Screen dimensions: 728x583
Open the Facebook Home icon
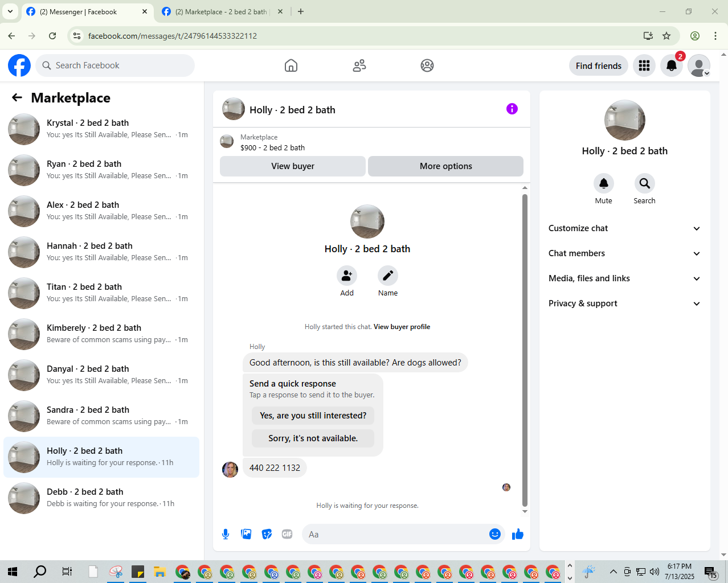[x=291, y=65]
